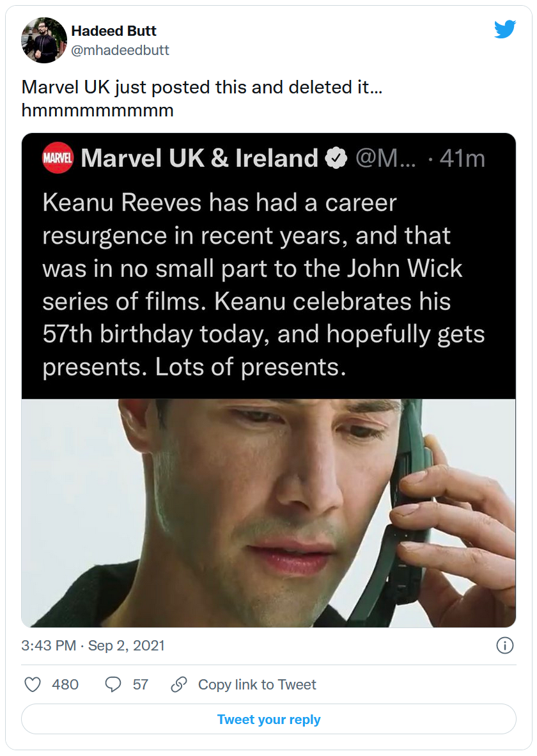
Task: Click the 480 likes count
Action: [65, 684]
